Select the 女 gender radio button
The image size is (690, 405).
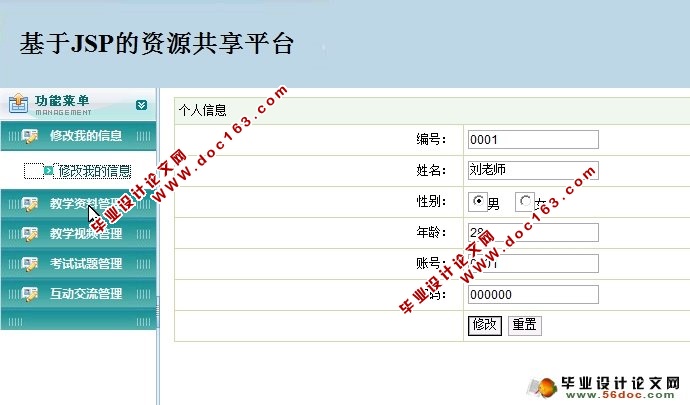click(525, 201)
